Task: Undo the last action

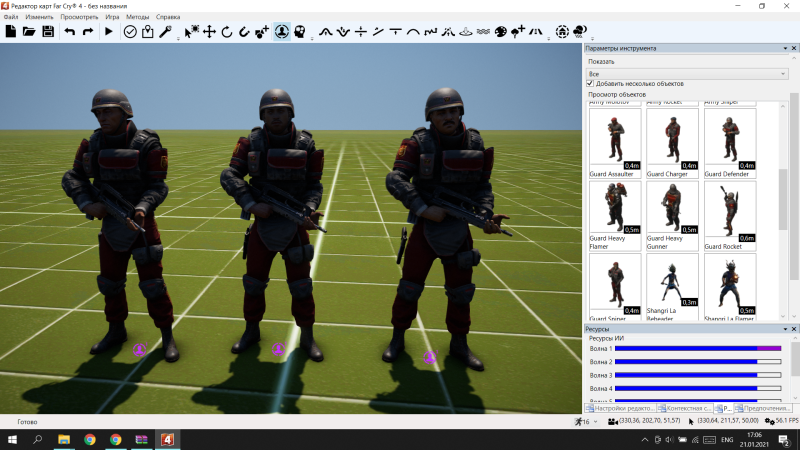Action: click(70, 32)
